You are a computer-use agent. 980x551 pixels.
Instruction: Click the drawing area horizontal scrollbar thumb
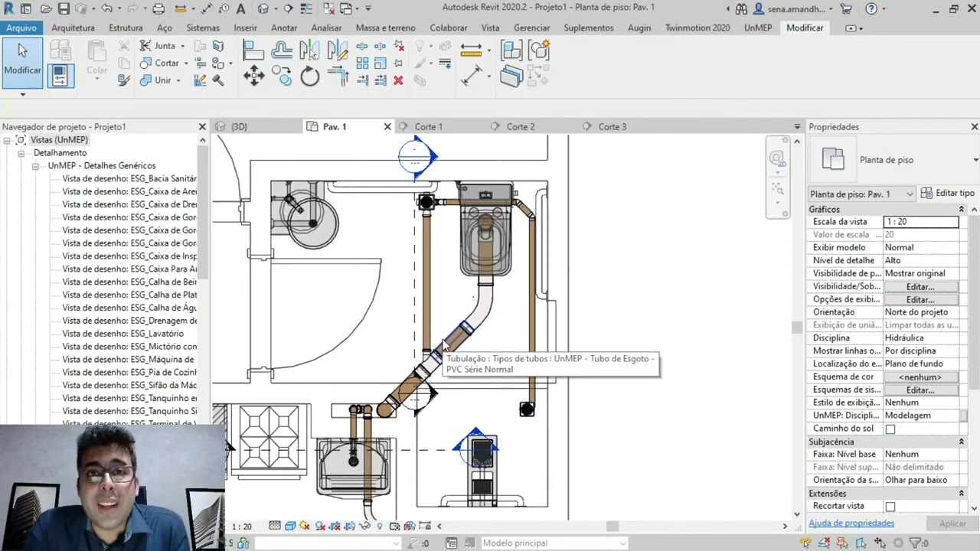point(612,526)
